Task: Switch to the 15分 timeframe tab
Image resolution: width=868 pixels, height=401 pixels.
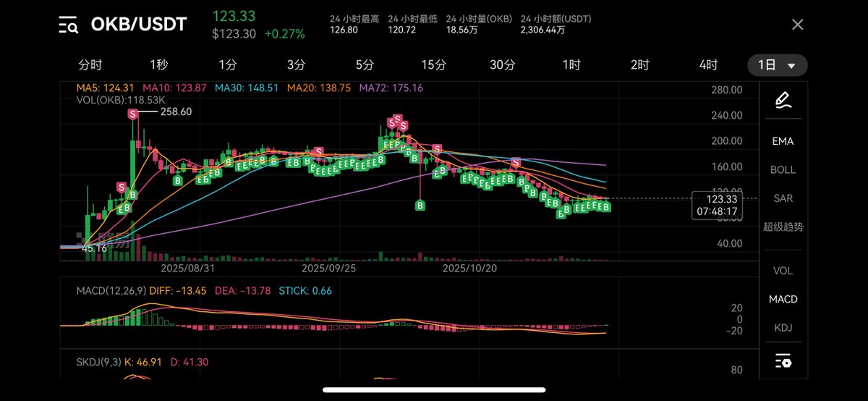Action: (x=433, y=65)
